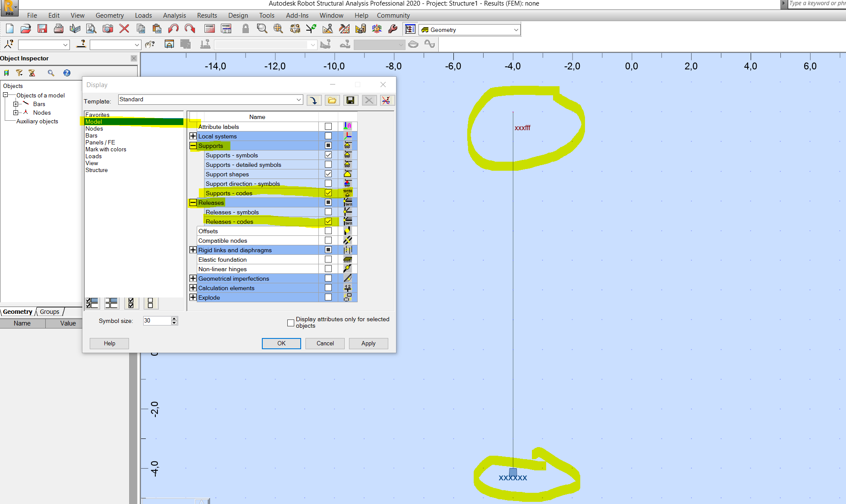The width and height of the screenshot is (846, 504).
Task: Click the search icon in Object Inspector
Action: tap(51, 73)
